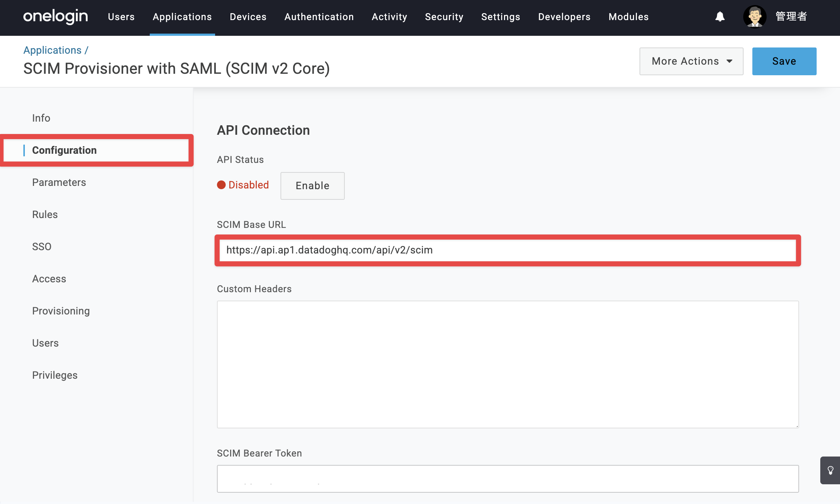Click the Disabled API status indicator
Viewport: 840px width, 504px height.
point(243,185)
